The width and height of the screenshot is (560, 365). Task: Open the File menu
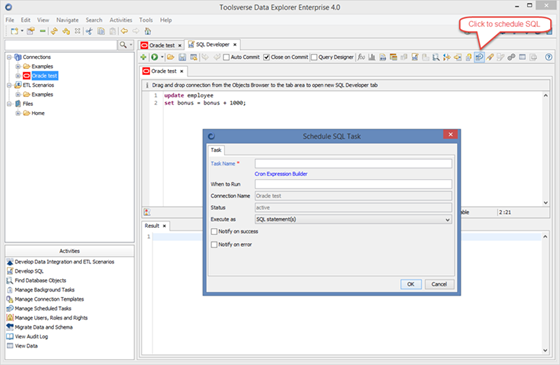[x=10, y=20]
